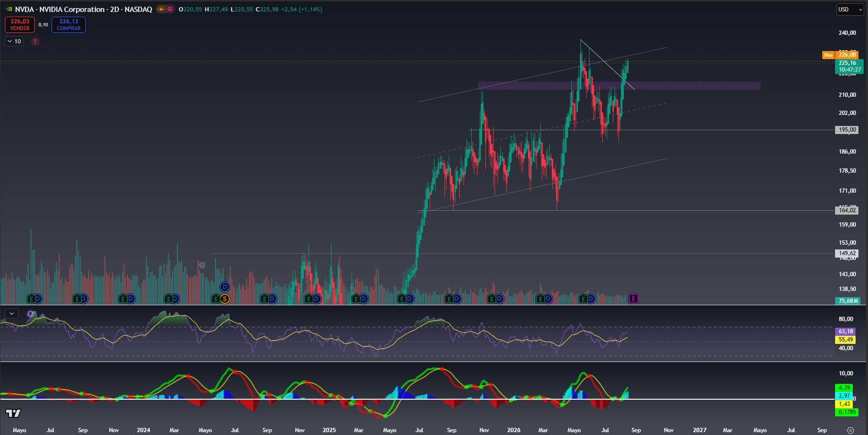868x435 pixels.
Task: Click the 2025 label on the time axis
Action: pos(329,430)
